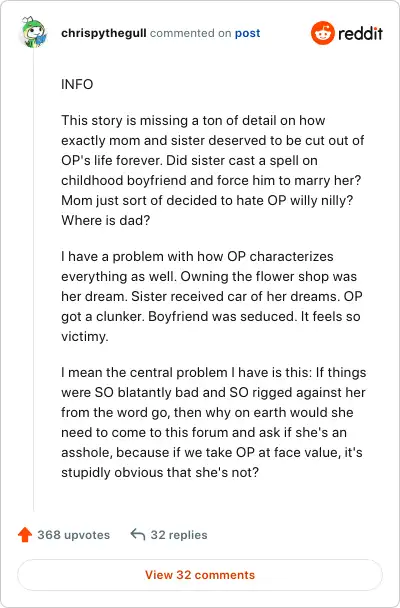400x608 pixels.
Task: Follow the blue "post" link
Action: [x=247, y=33]
